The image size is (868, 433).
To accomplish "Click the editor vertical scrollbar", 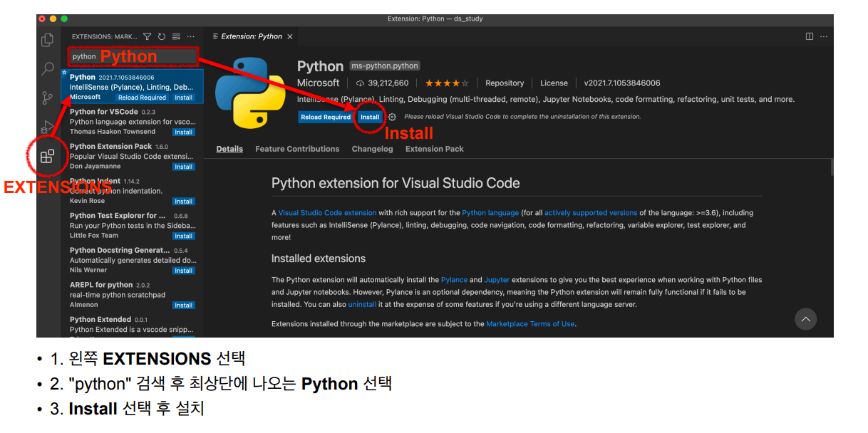I will tap(831, 167).
